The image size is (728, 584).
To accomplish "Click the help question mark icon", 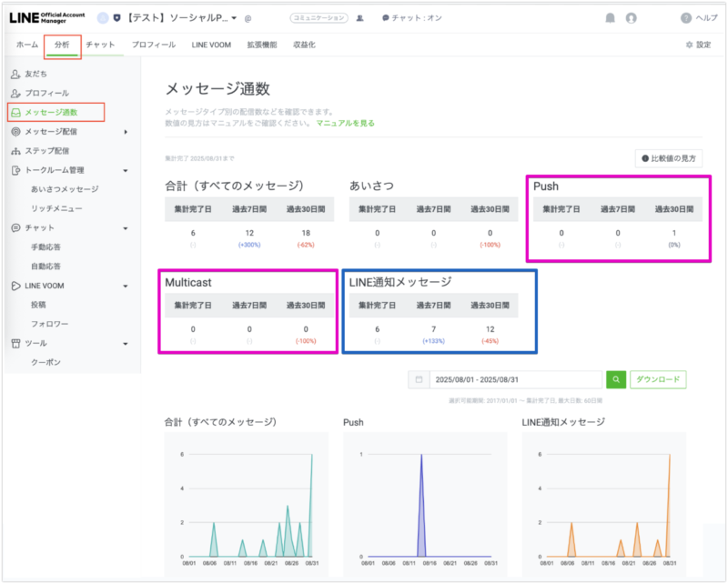I will point(686,18).
